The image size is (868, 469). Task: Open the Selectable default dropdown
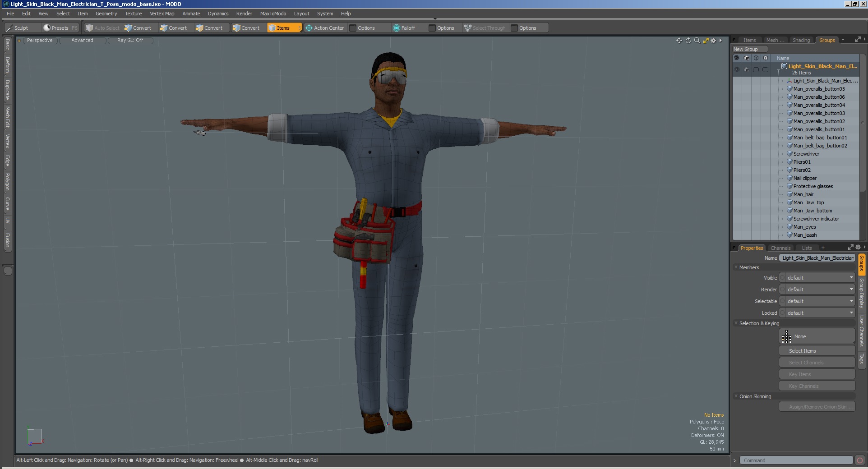820,301
